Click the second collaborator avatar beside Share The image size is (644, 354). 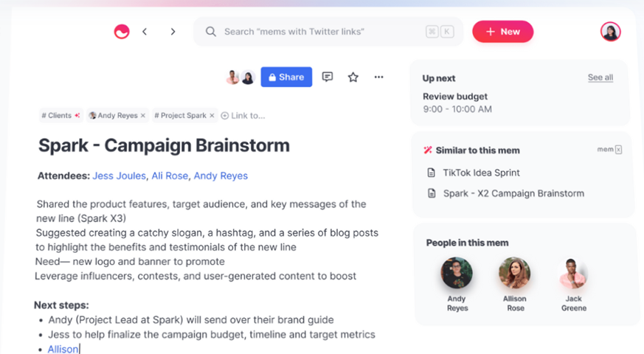coord(248,77)
